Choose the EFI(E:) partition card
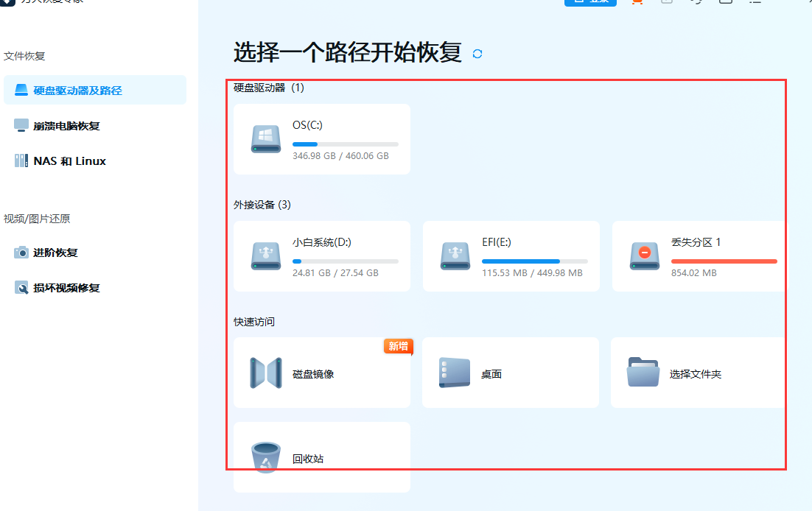The height and width of the screenshot is (511, 812). pyautogui.click(x=511, y=256)
